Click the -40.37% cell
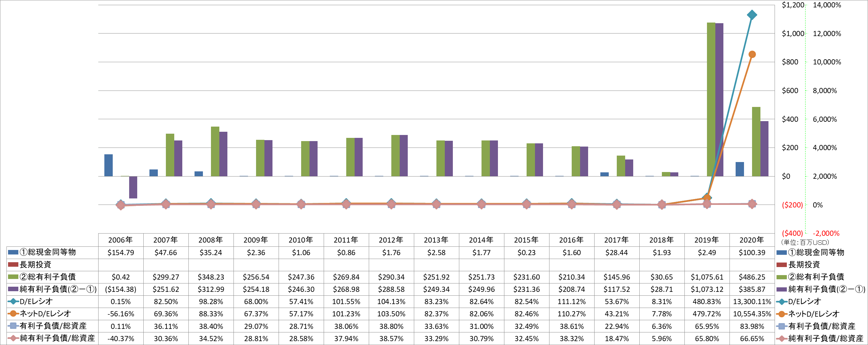Screen dimensions: 868x345 [121, 338]
